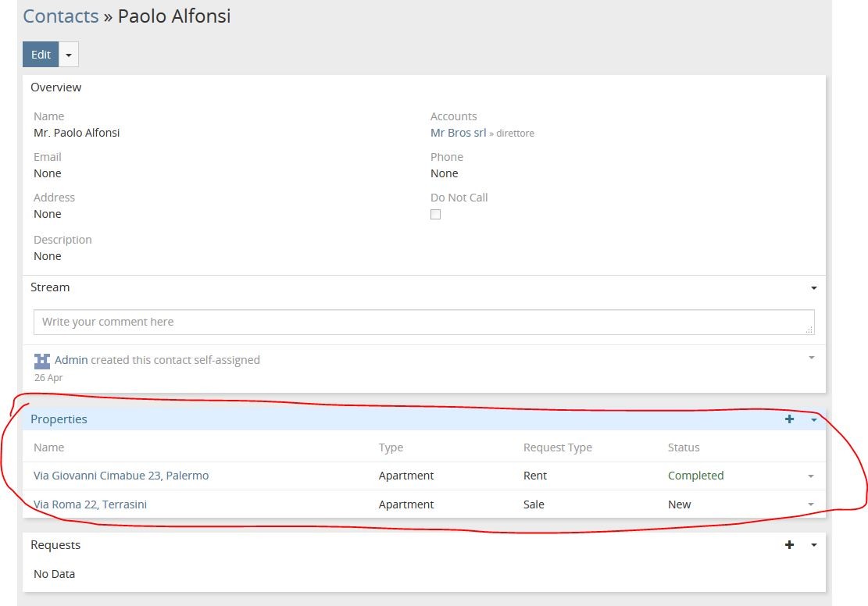Click the Admin user link in stream
868x606 pixels.
(x=71, y=360)
